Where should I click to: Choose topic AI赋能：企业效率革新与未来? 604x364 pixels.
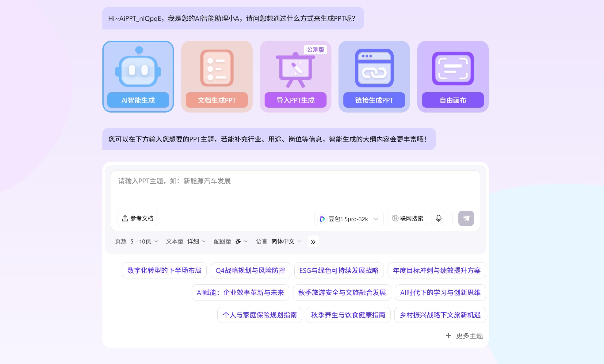click(x=240, y=293)
